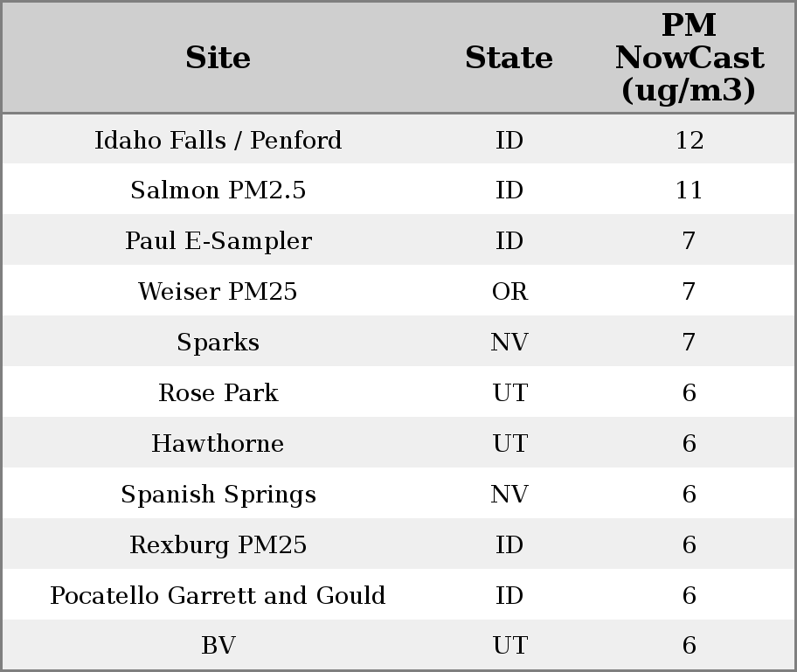Click the OR state cell for Weiser
This screenshot has width=797, height=672.
pos(509,292)
